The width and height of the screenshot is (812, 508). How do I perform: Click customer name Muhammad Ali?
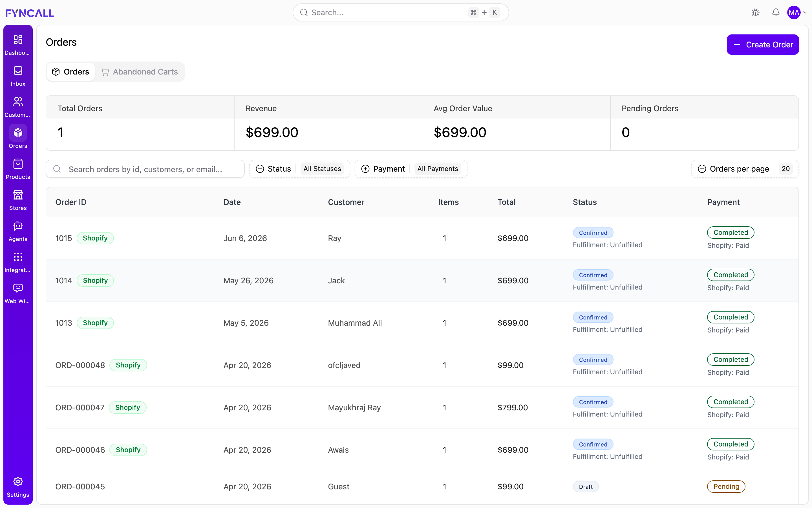(x=355, y=323)
